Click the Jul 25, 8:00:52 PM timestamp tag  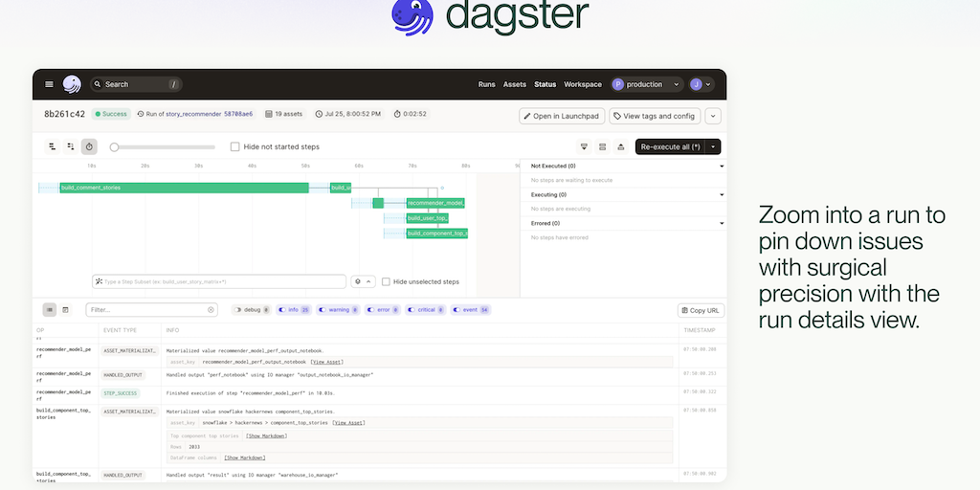pos(348,115)
